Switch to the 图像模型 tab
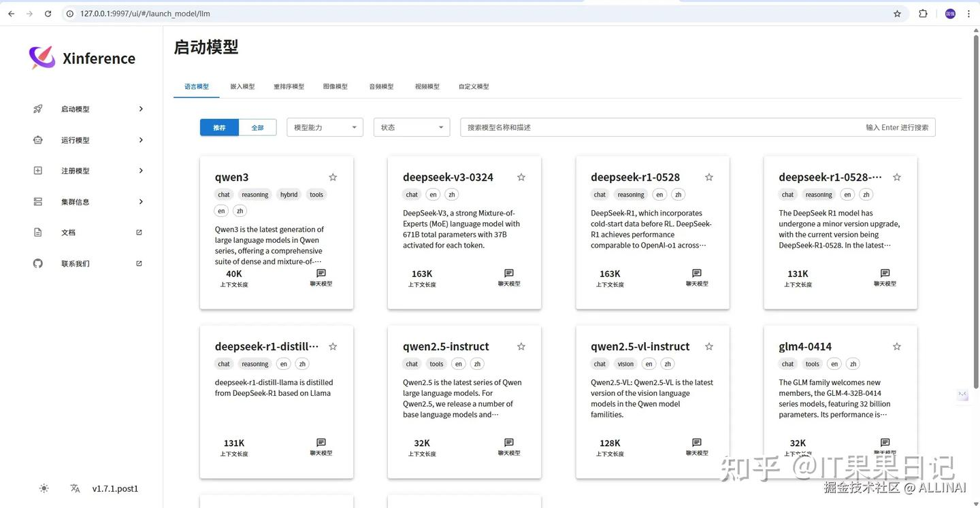 click(x=336, y=86)
